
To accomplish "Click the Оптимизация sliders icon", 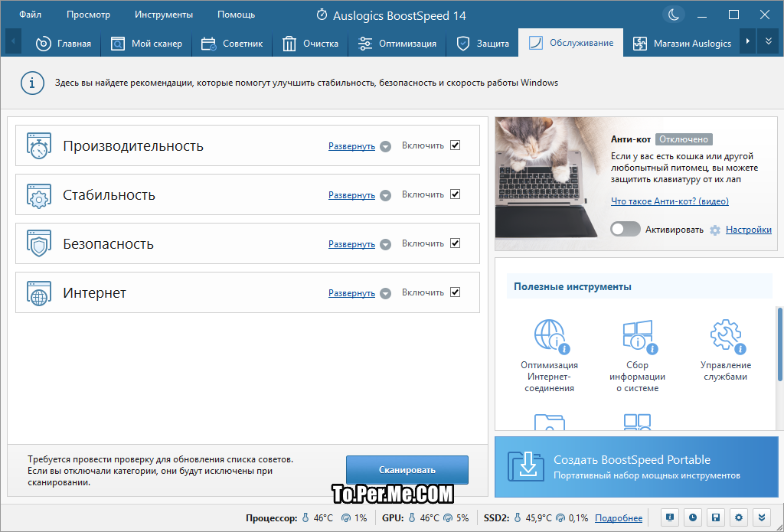I will point(365,44).
